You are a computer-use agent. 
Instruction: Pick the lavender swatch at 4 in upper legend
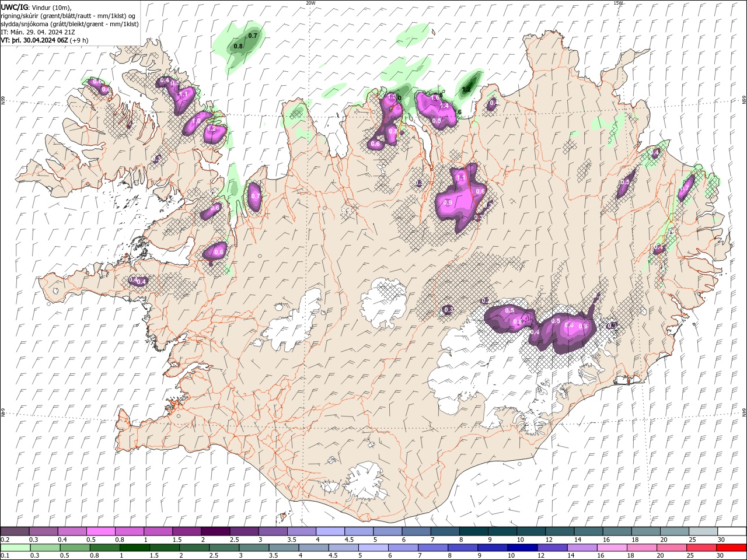coord(330,531)
